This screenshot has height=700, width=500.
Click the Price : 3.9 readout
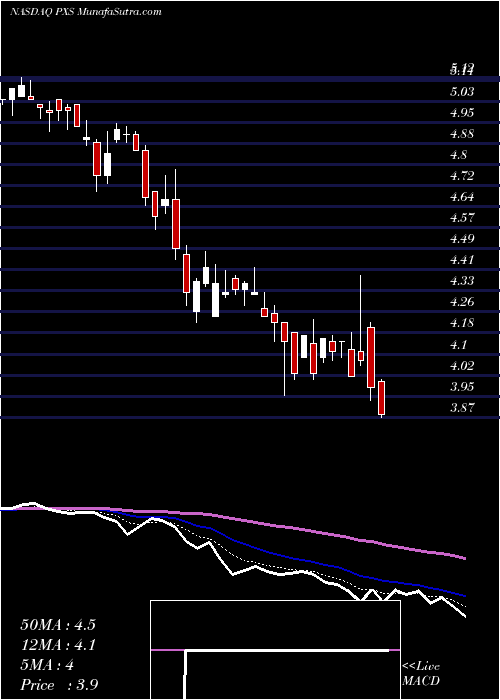tap(58, 685)
